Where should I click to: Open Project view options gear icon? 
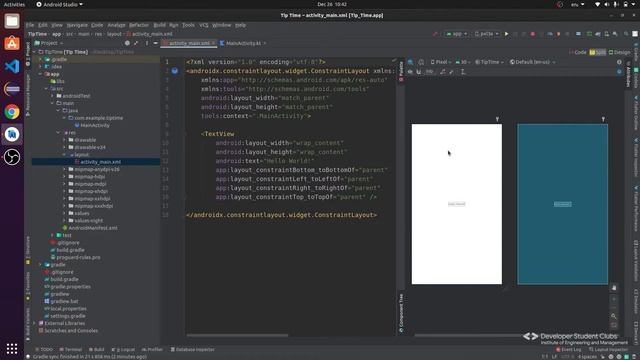point(127,43)
